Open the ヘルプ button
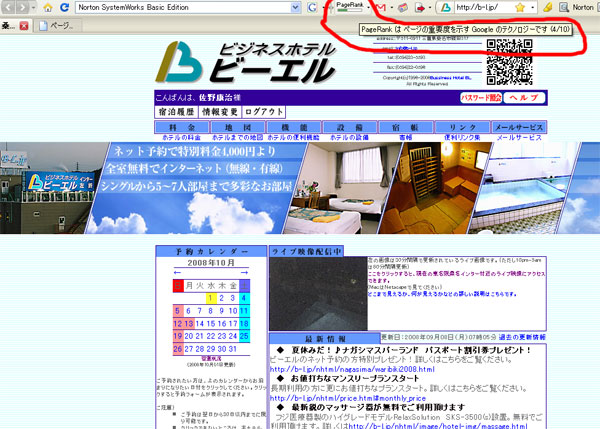This screenshot has width=600, height=429. click(x=524, y=98)
